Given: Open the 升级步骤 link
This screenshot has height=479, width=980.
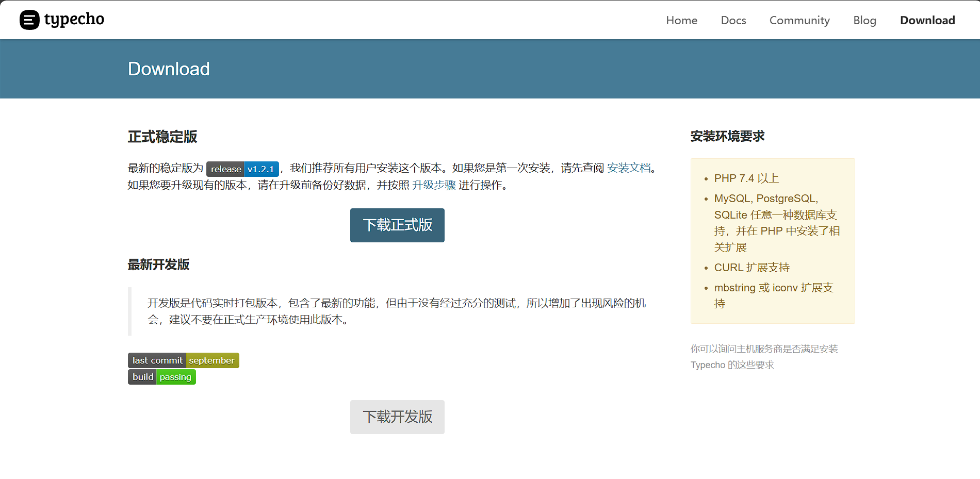Looking at the screenshot, I should coord(434,185).
